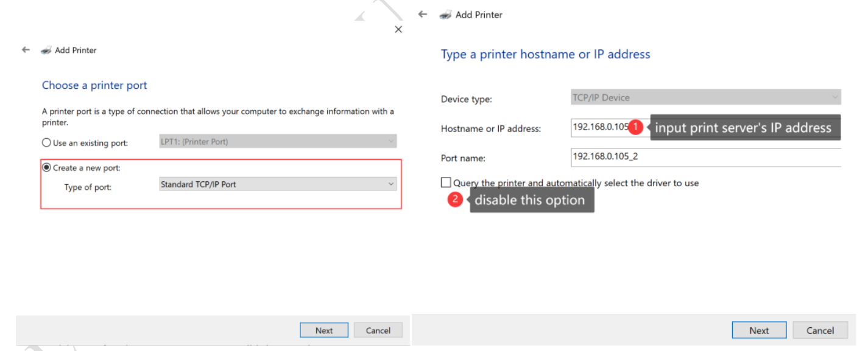This screenshot has width=868, height=351.
Task: Click the printer port description paragraph
Action: pyautogui.click(x=218, y=117)
